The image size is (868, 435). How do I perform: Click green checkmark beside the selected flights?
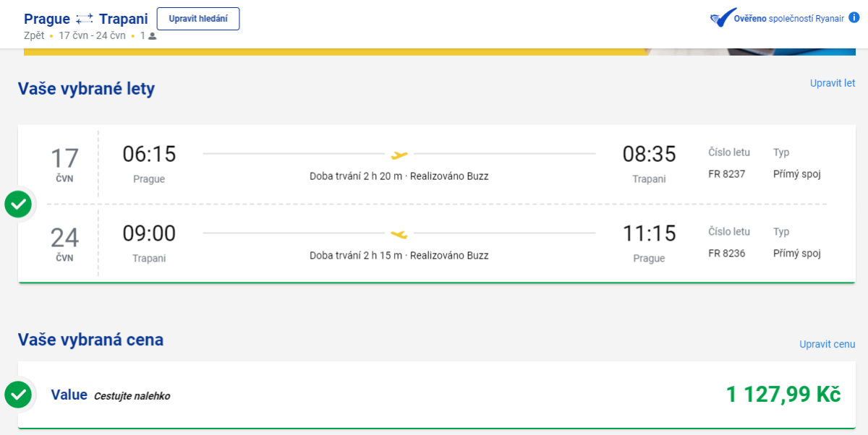click(x=18, y=204)
